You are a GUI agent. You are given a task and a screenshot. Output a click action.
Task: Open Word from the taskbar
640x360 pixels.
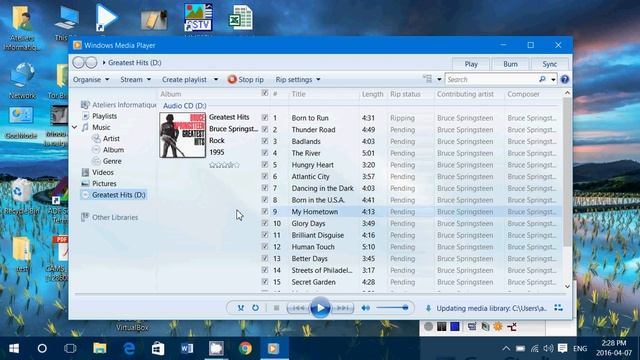click(x=187, y=348)
